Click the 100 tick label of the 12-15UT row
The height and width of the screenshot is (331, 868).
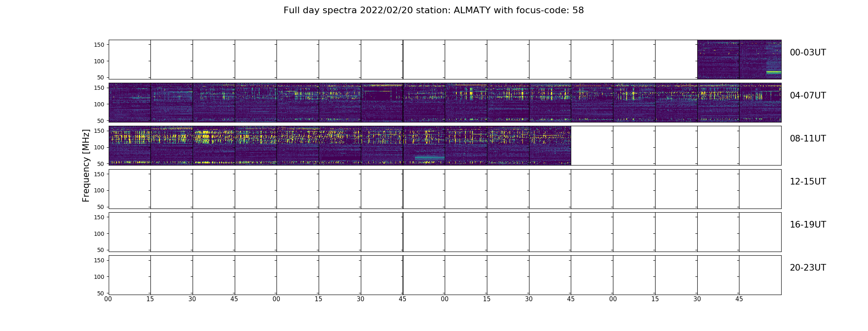click(x=99, y=190)
